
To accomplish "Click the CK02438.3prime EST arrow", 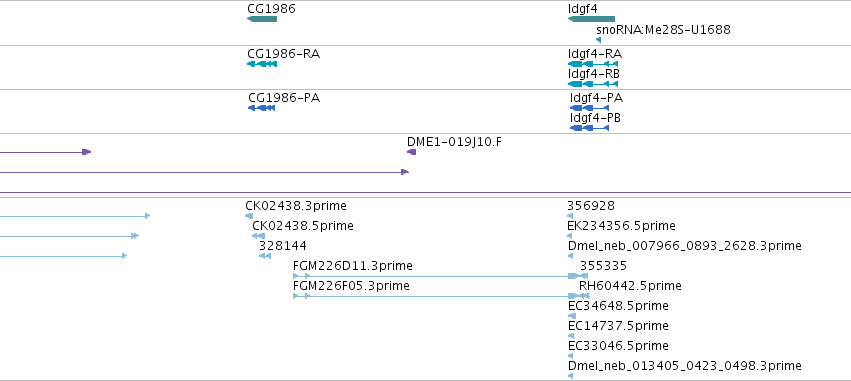I will pos(249,216).
